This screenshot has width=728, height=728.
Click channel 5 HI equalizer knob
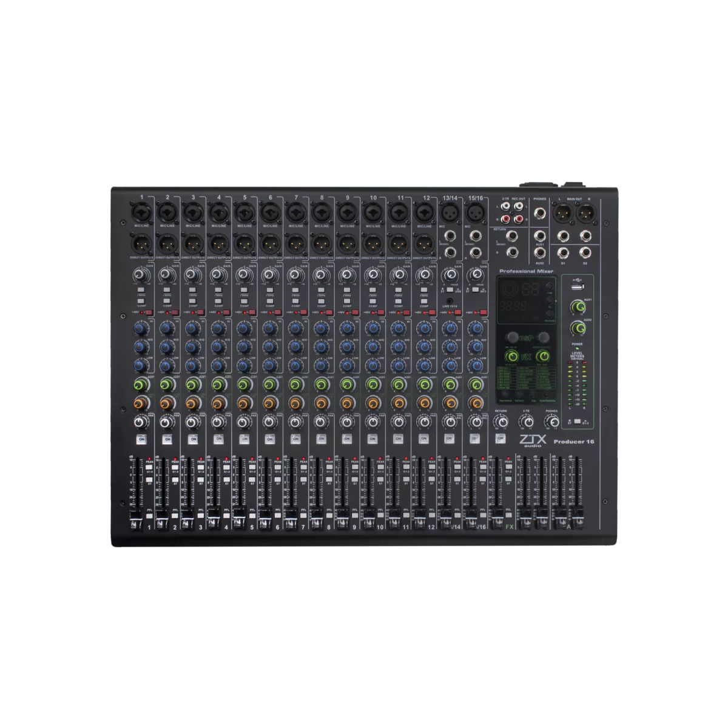242,328
